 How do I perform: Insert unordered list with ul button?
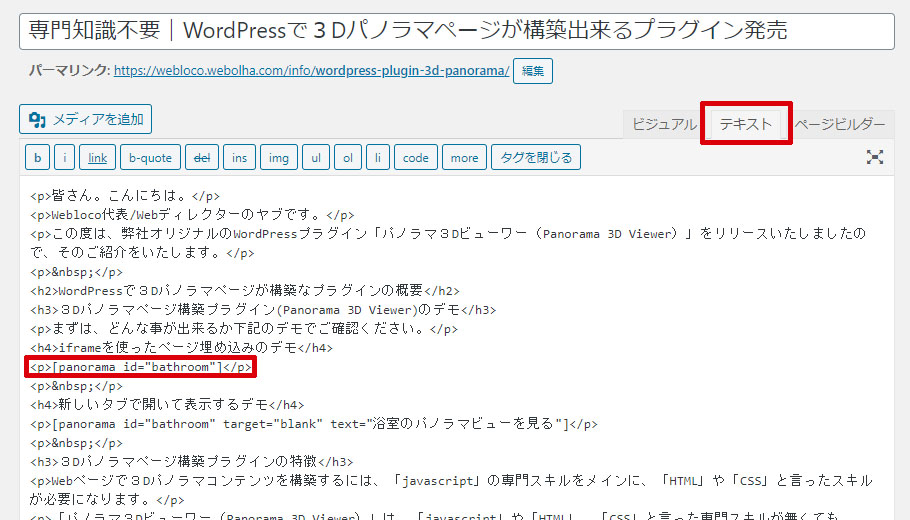[x=316, y=157]
